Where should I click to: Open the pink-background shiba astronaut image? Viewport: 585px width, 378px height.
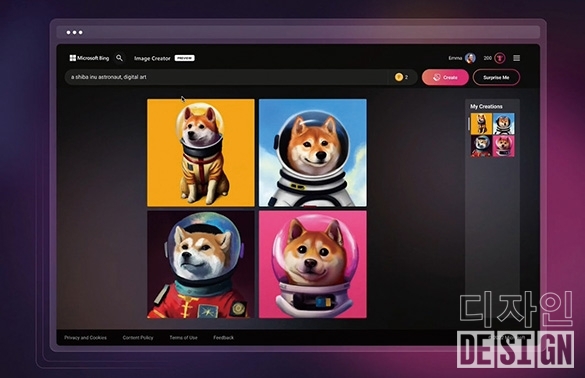313,265
